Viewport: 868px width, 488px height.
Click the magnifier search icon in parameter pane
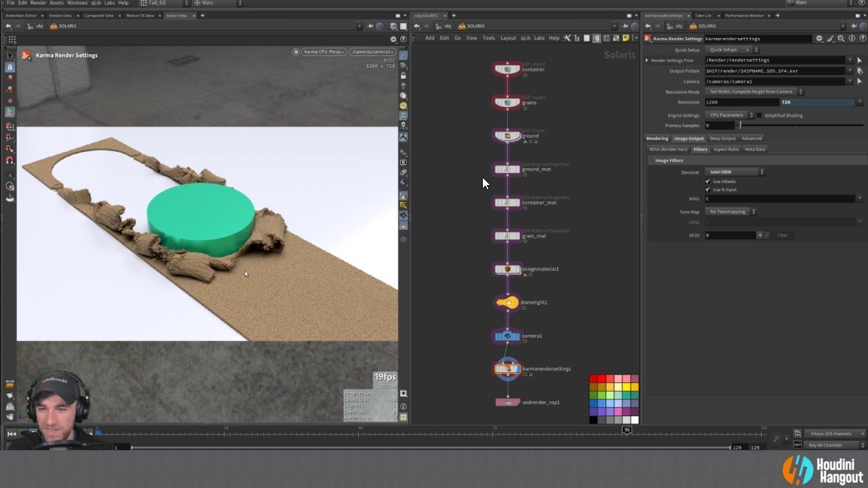841,39
